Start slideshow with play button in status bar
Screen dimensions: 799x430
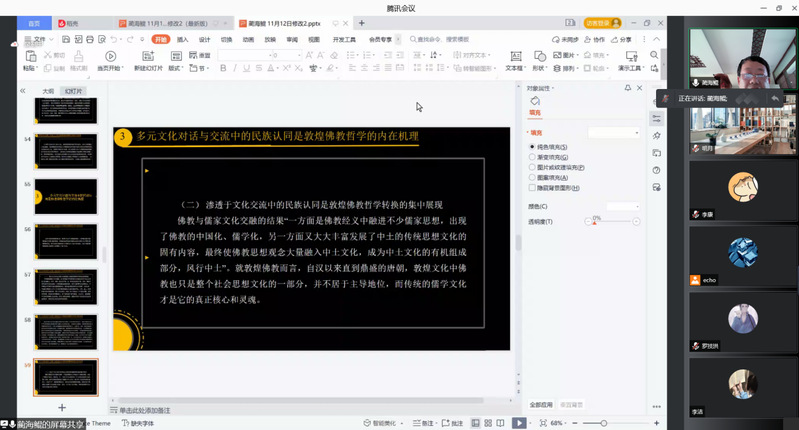click(519, 423)
